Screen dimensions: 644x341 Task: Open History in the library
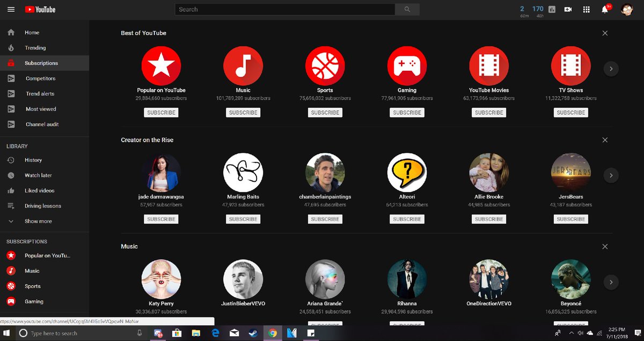coord(44,160)
